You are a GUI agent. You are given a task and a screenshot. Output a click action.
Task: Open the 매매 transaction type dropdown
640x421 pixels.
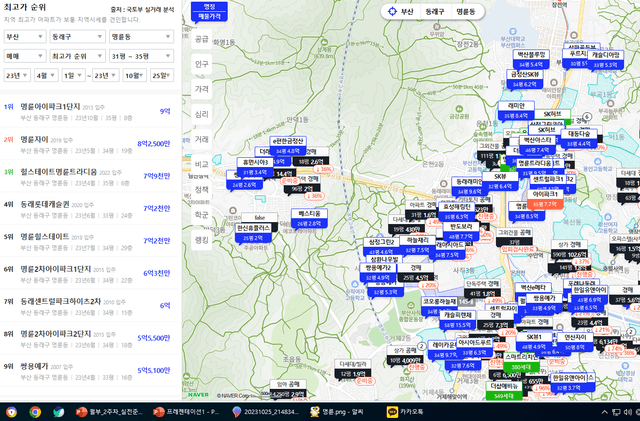click(25, 56)
